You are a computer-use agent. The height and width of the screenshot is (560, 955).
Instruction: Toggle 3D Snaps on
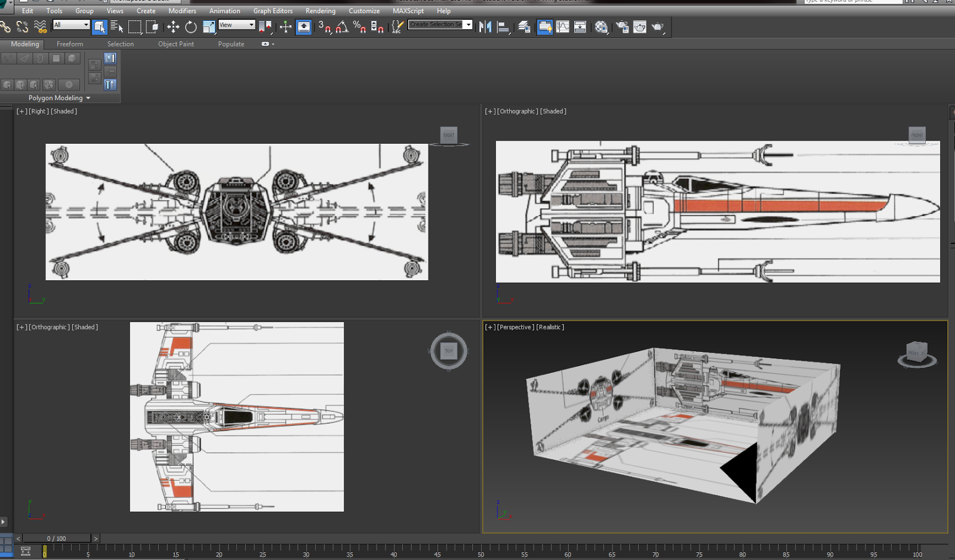coord(326,27)
